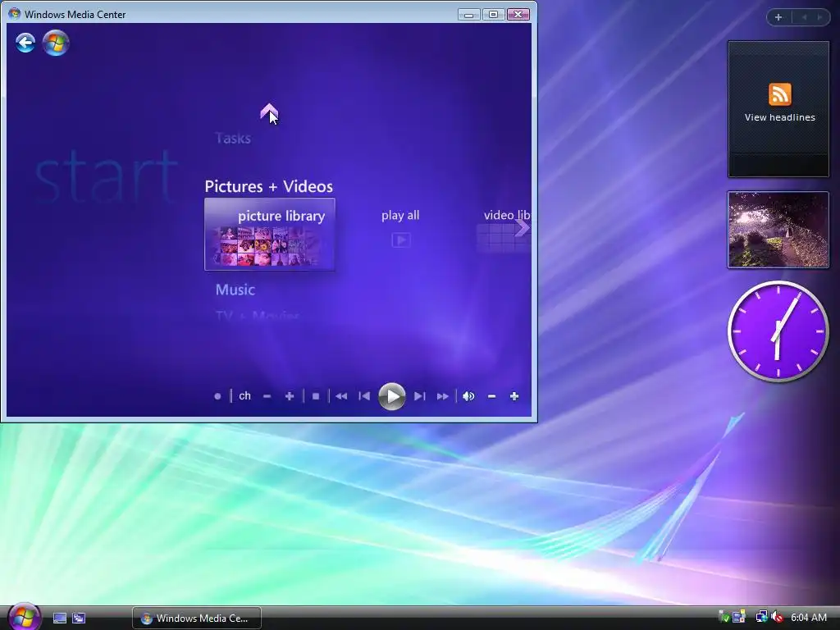Click the purple clock gadget

(x=778, y=331)
